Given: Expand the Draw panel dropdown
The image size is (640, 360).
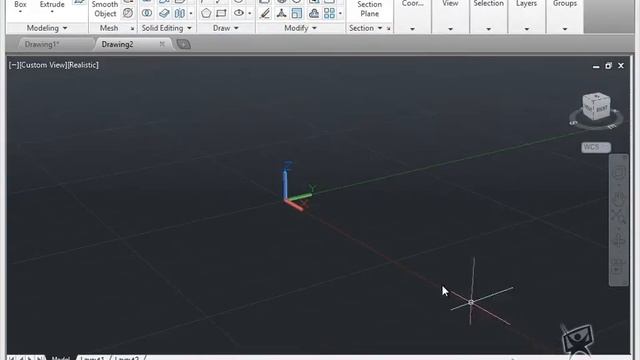Looking at the screenshot, I should [x=236, y=28].
